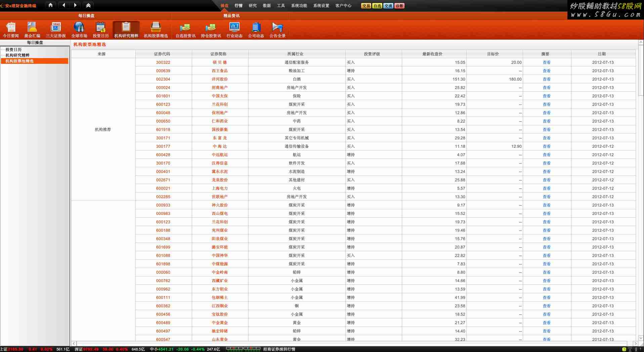Click the 深证 index value in status bar
Image resolution: width=644 pixels, height=352 pixels.
pyautogui.click(x=91, y=349)
